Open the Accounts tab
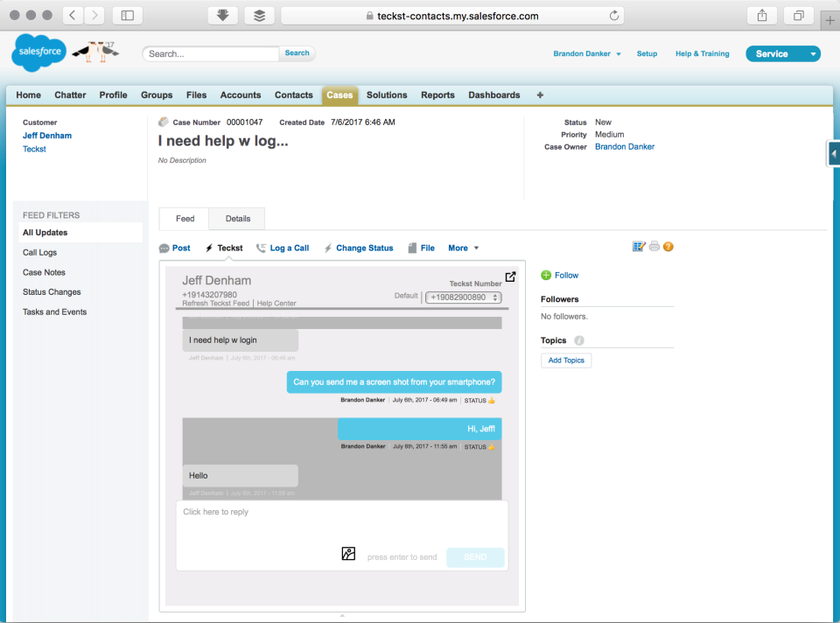 pyautogui.click(x=241, y=94)
